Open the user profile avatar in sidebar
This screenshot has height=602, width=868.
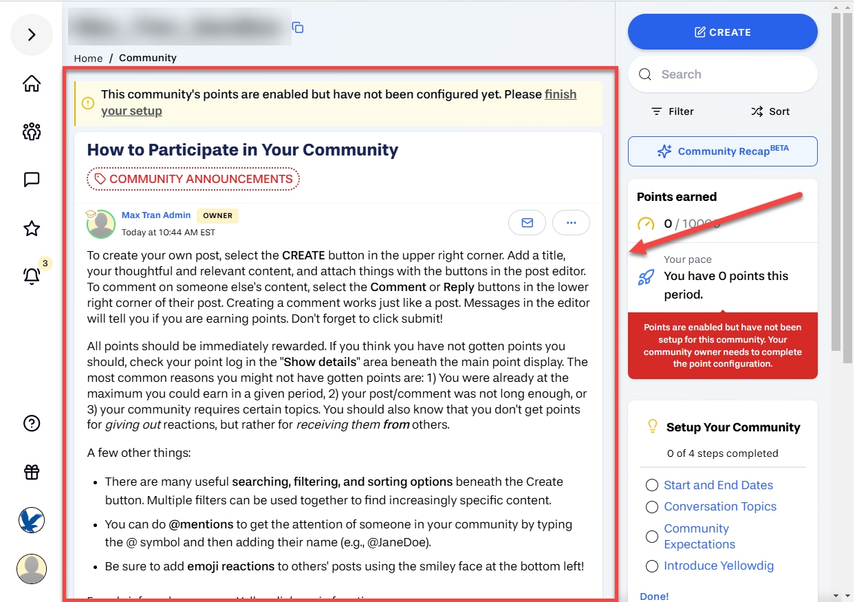click(x=32, y=568)
